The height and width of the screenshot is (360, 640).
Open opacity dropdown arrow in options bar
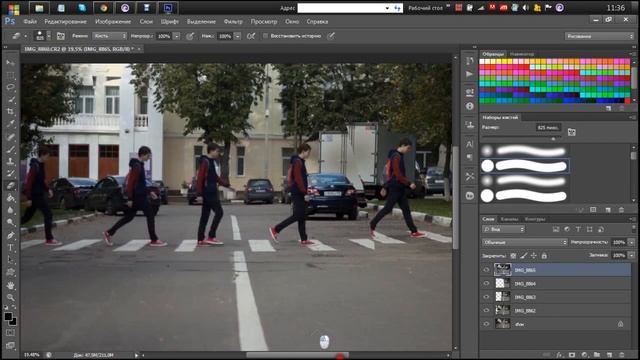[177, 36]
